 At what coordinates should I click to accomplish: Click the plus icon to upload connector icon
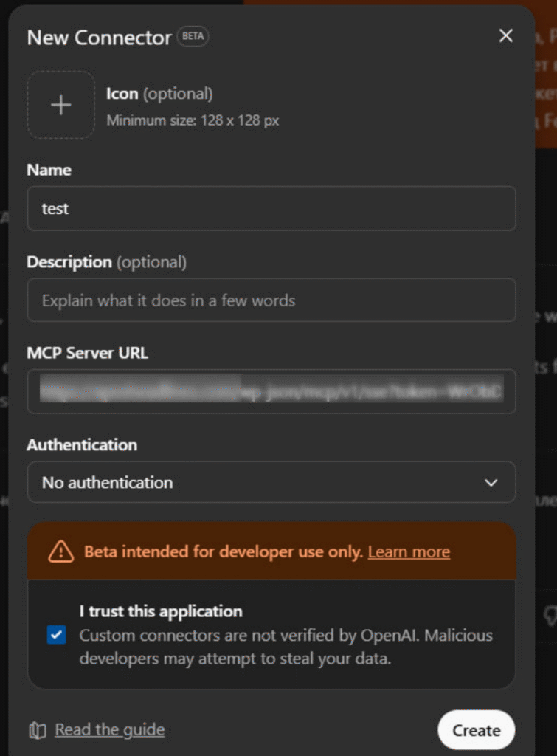(x=60, y=105)
